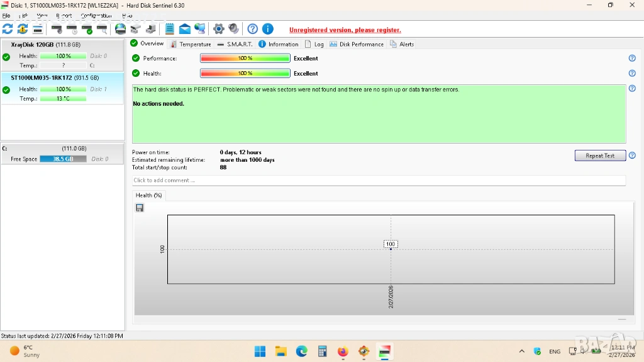The image size is (644, 362).
Task: Click the refresh disk information icon
Action: click(8, 29)
